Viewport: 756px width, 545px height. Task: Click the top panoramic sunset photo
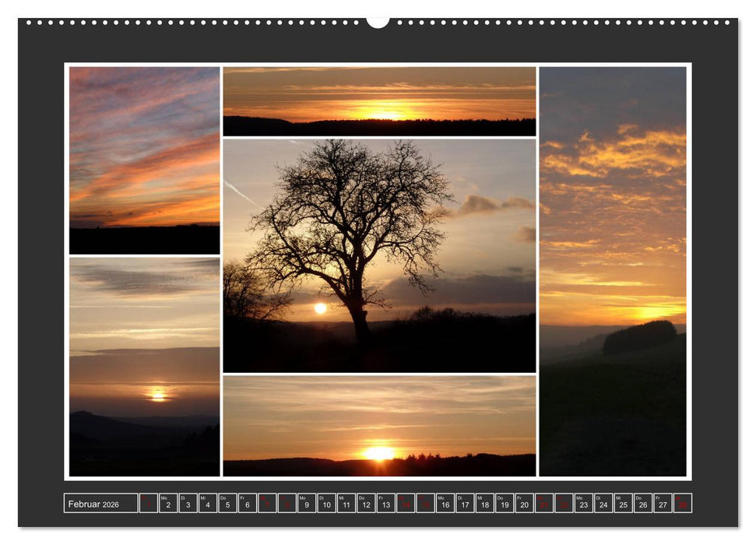point(379,101)
